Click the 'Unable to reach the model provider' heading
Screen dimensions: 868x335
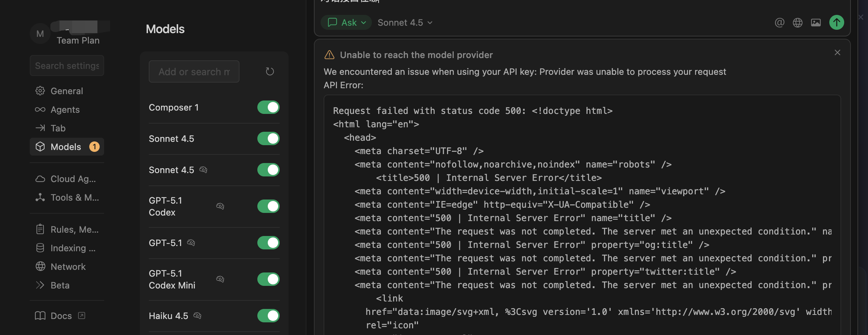point(417,55)
